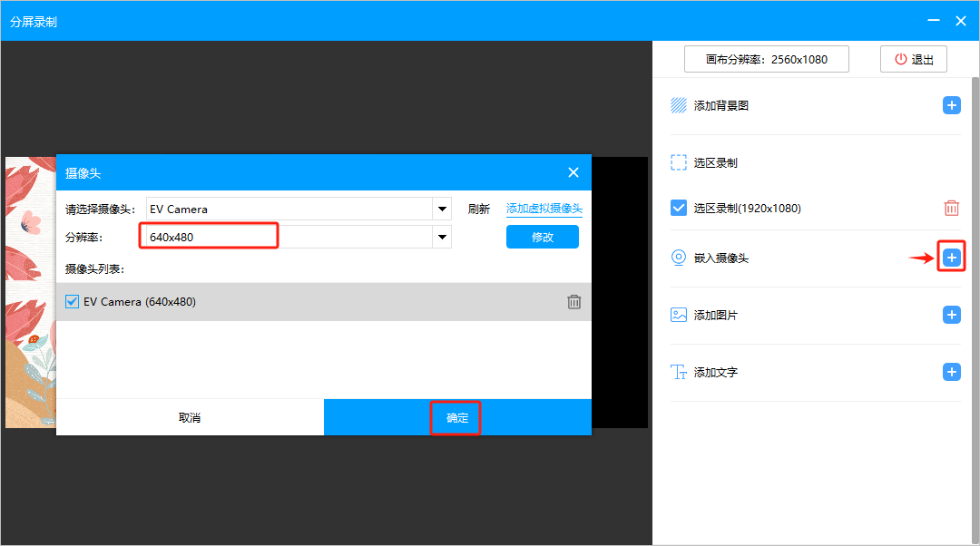The height and width of the screenshot is (546, 980).
Task: Expand the camera selection dropdown arrow
Action: click(442, 210)
